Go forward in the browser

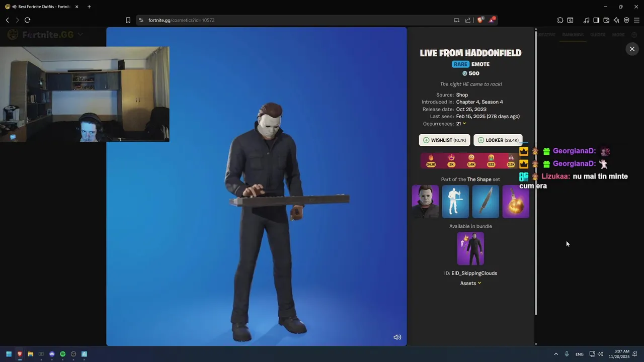17,20
